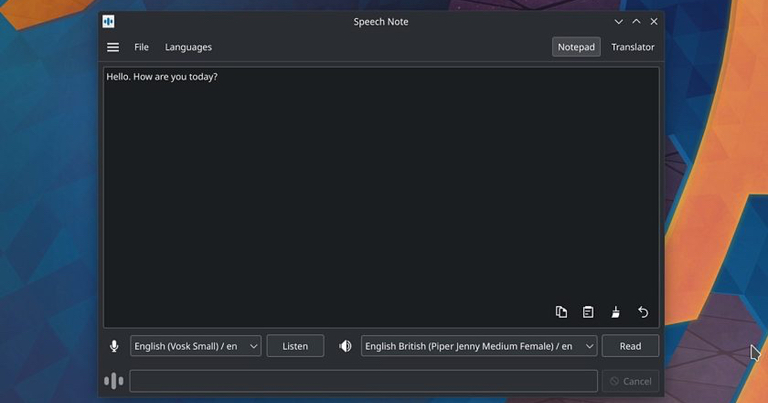768x403 pixels.
Task: Click the audio waveform status icon
Action: [114, 381]
